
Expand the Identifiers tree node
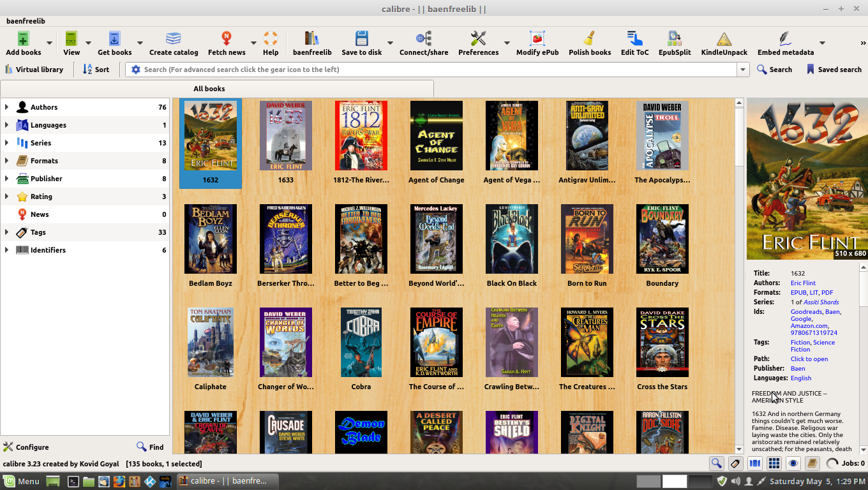coord(7,250)
